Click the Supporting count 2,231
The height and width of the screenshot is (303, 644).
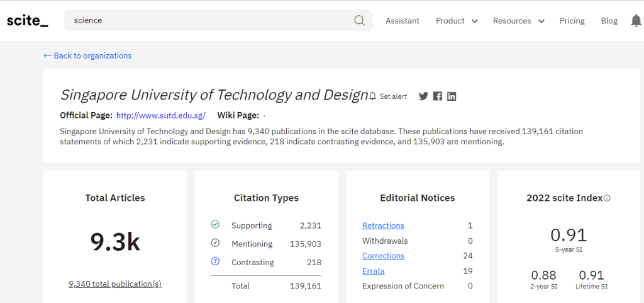coord(311,226)
